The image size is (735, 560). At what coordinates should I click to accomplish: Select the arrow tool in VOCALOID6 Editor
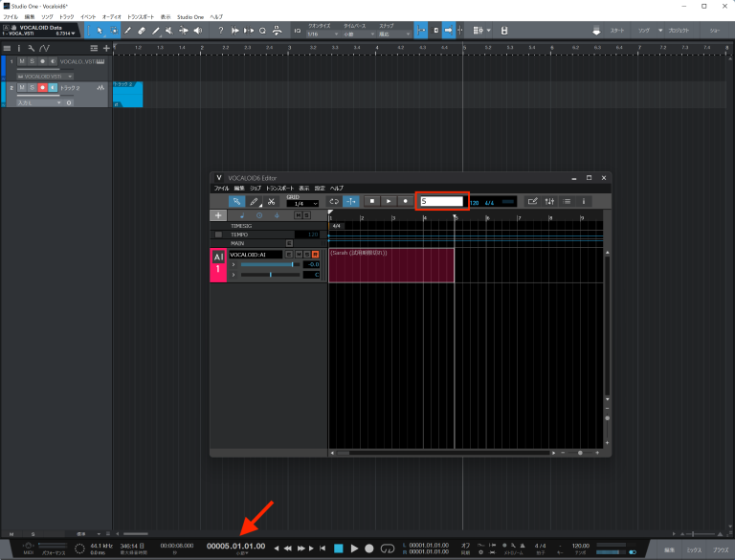[x=236, y=202]
